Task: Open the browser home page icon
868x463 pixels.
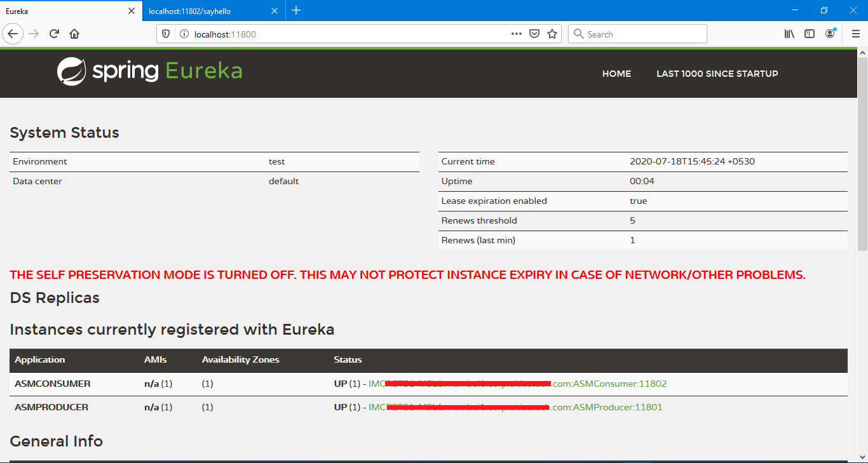Action: (x=73, y=34)
